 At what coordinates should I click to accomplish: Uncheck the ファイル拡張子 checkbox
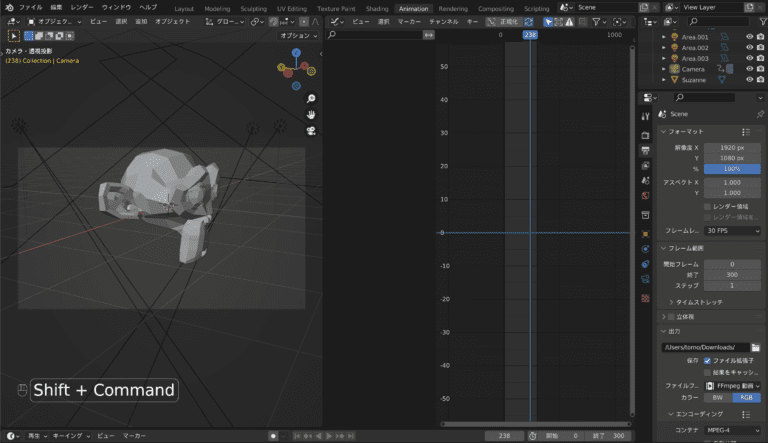707,361
